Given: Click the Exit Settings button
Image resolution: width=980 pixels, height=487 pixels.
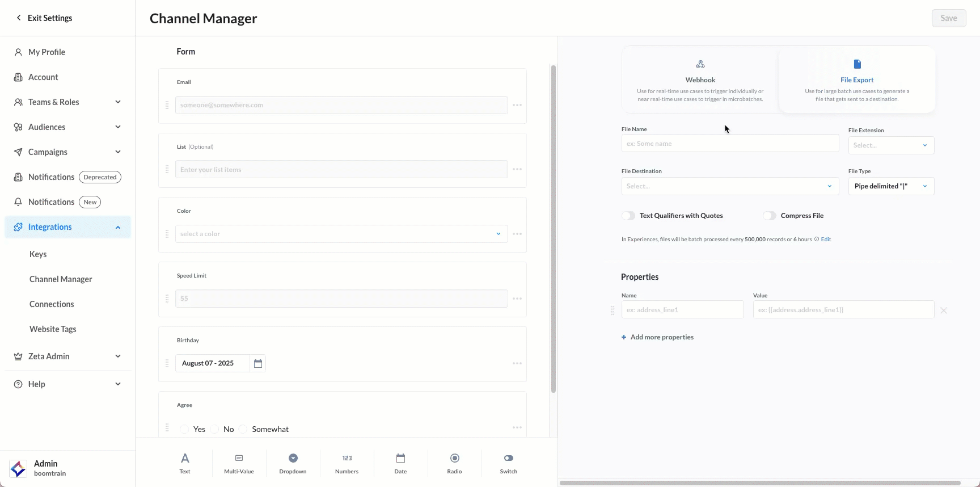Looking at the screenshot, I should pos(44,18).
